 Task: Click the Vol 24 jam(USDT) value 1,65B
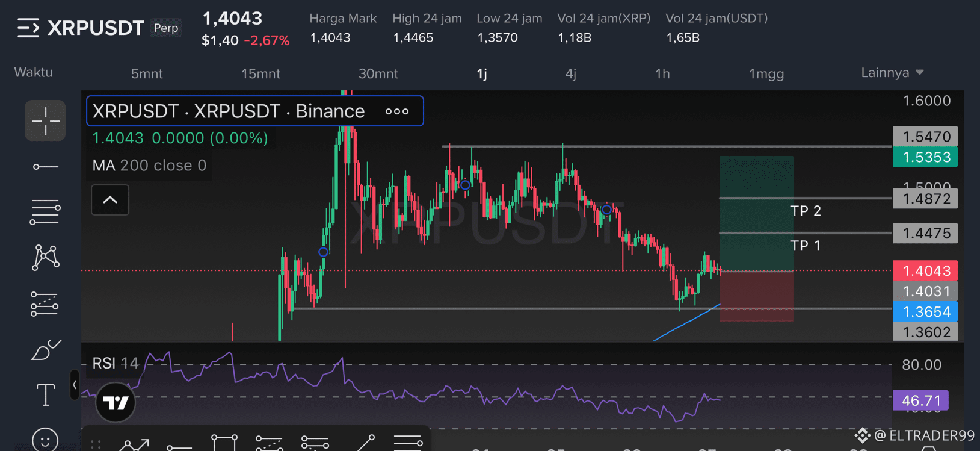pyautogui.click(x=683, y=37)
